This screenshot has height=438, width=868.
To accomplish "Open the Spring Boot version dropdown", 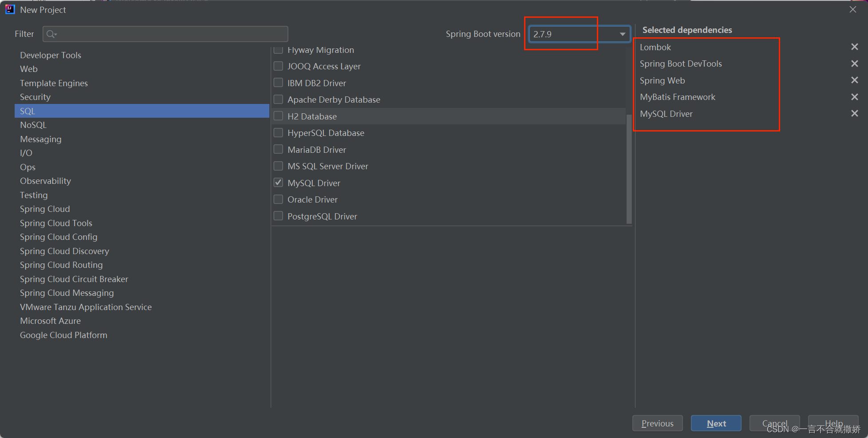I will click(x=579, y=34).
